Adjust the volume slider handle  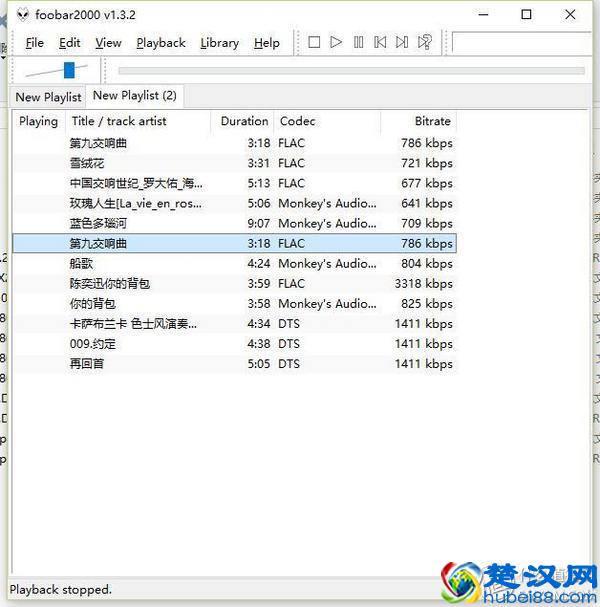coord(69,70)
